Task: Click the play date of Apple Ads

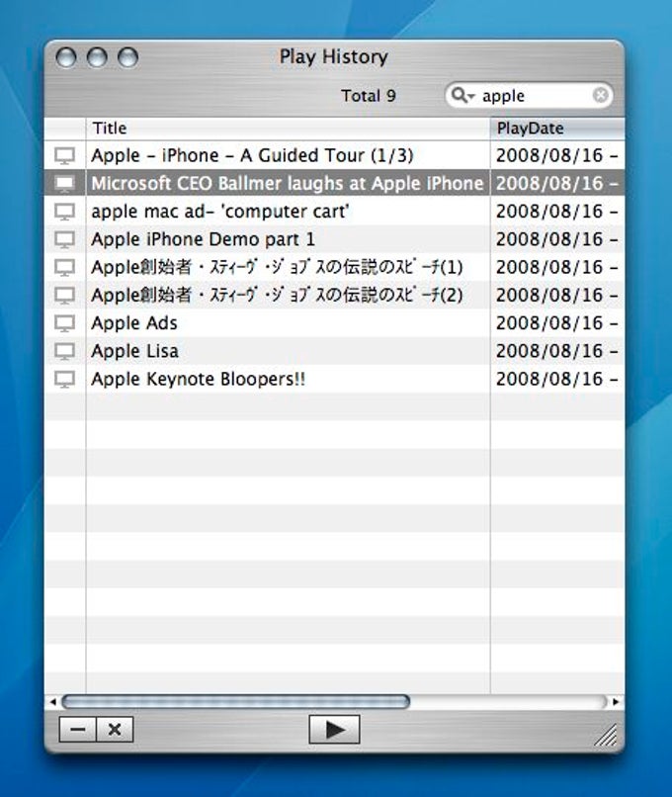Action: tap(557, 323)
